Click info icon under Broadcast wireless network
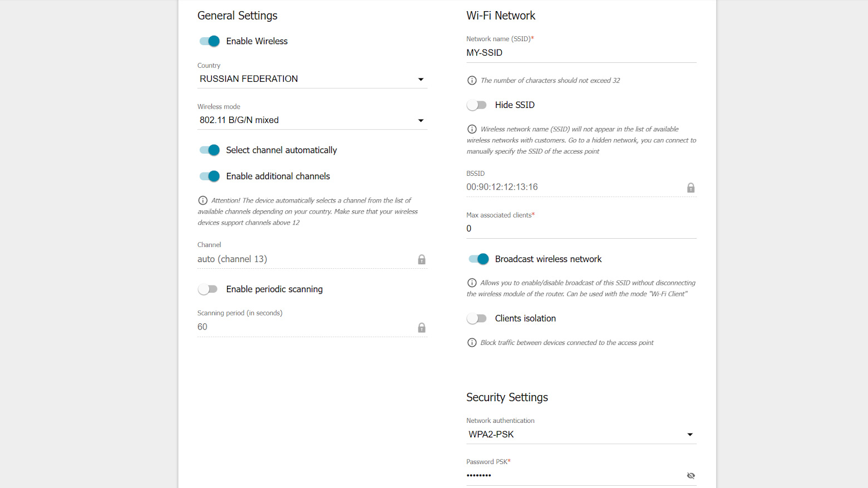 [x=472, y=283]
